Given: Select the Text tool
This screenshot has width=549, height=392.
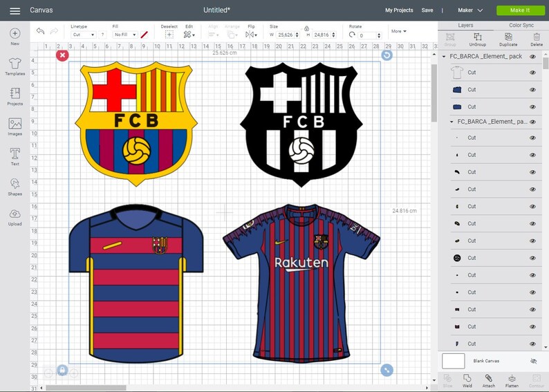Looking at the screenshot, I should [x=15, y=156].
